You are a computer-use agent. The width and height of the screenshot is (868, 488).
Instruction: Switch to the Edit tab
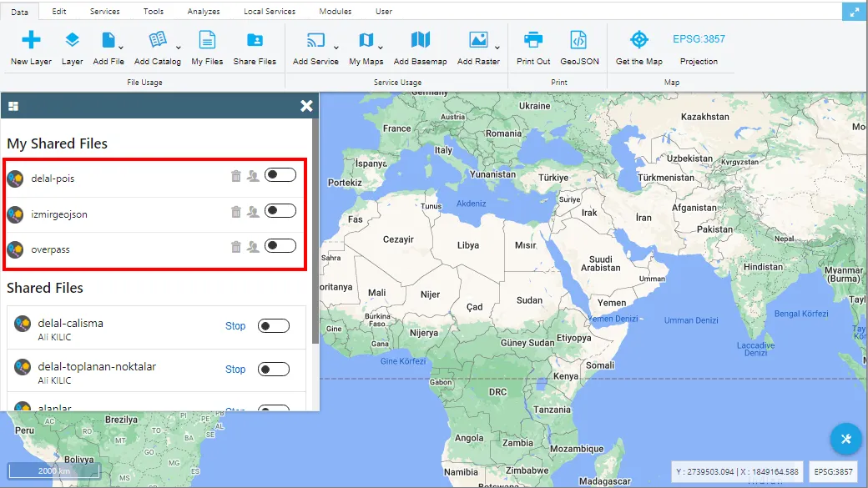[x=59, y=11]
